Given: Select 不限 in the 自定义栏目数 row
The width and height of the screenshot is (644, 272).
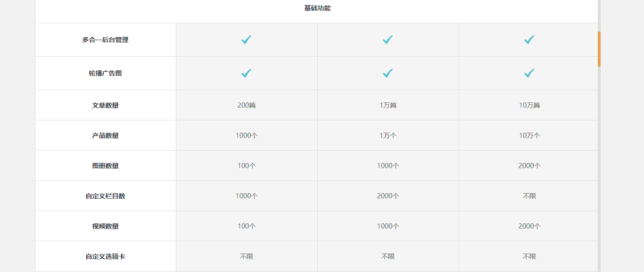Looking at the screenshot, I should point(529,196).
